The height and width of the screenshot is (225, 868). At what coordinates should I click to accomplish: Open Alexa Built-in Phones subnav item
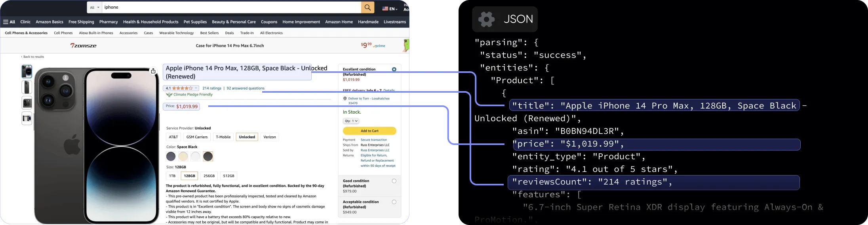click(x=96, y=33)
